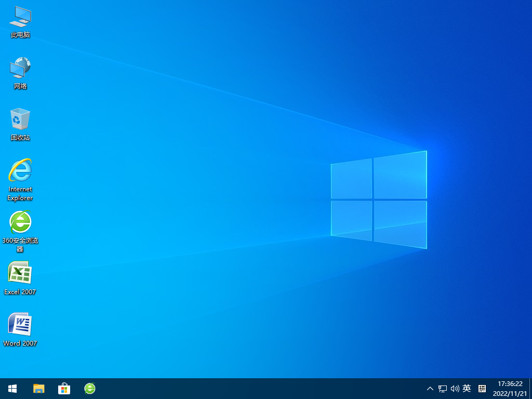Open the taskbar clock and calendar flyout
Viewport: 532px width, 399px height.
point(510,389)
